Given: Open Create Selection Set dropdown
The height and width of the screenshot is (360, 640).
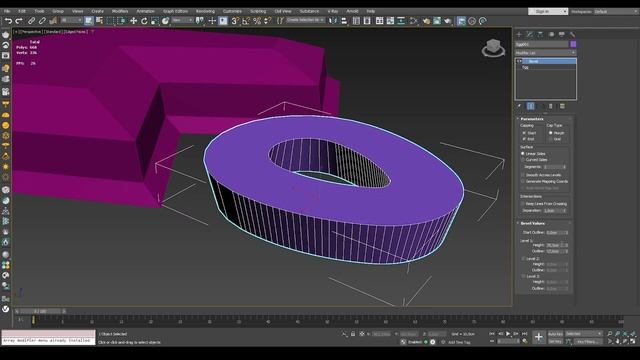Looking at the screenshot, I should [305, 20].
